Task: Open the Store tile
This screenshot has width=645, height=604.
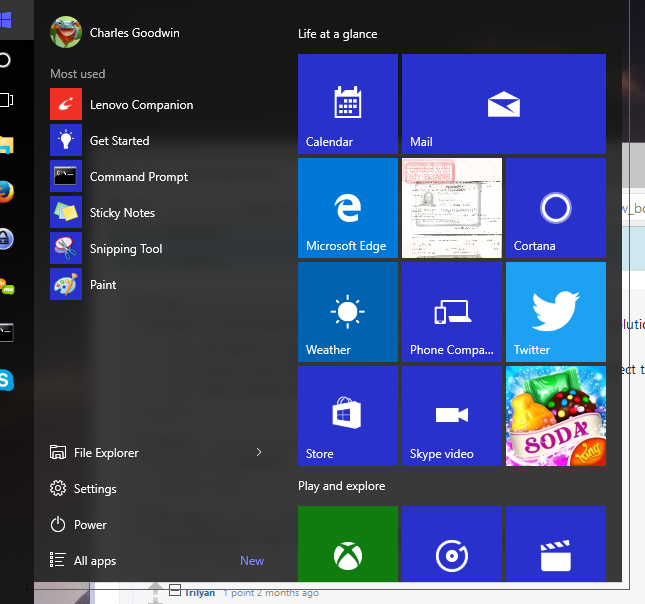Action: (x=348, y=416)
